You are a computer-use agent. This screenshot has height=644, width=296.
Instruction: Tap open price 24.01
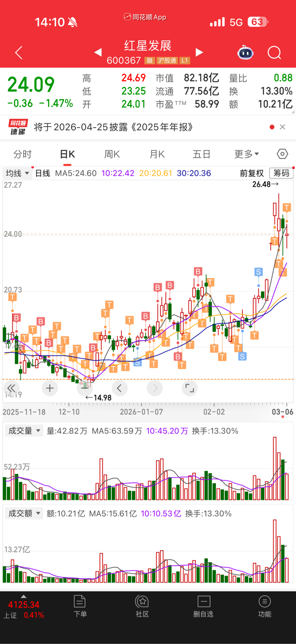click(133, 105)
